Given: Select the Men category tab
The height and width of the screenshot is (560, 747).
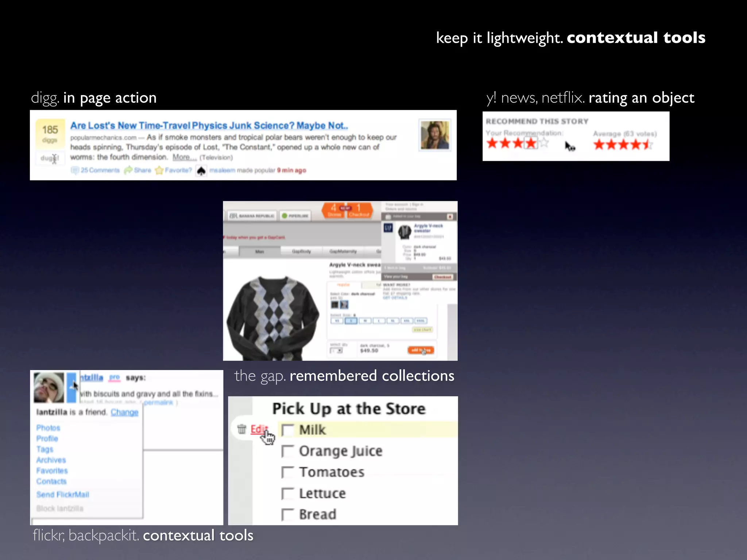Looking at the screenshot, I should coord(259,252).
